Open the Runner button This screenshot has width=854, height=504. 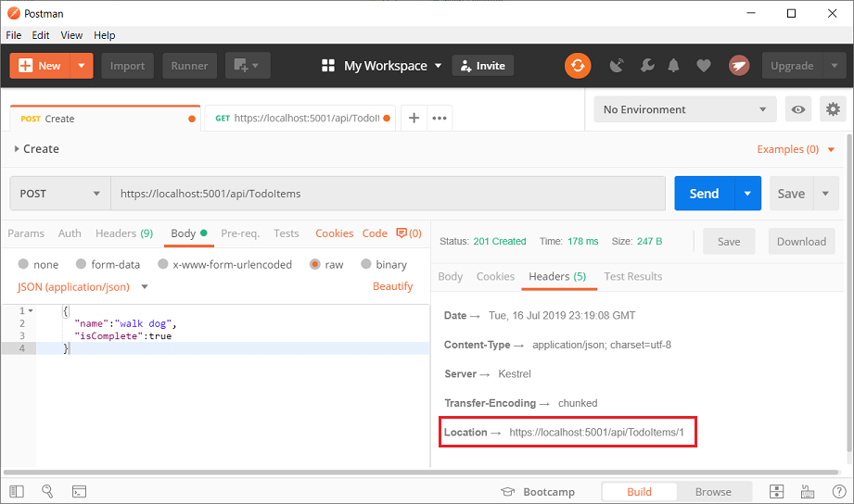189,66
